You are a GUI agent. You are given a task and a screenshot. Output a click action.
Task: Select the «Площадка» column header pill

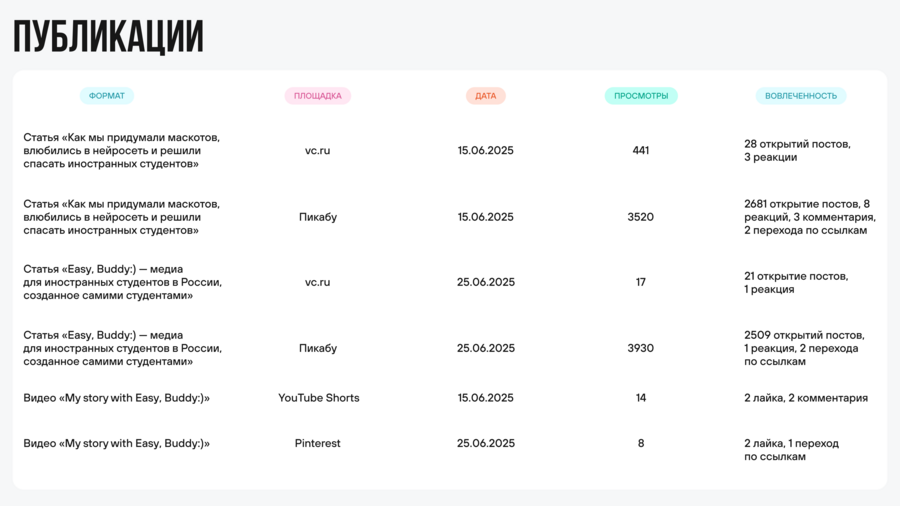(x=318, y=96)
